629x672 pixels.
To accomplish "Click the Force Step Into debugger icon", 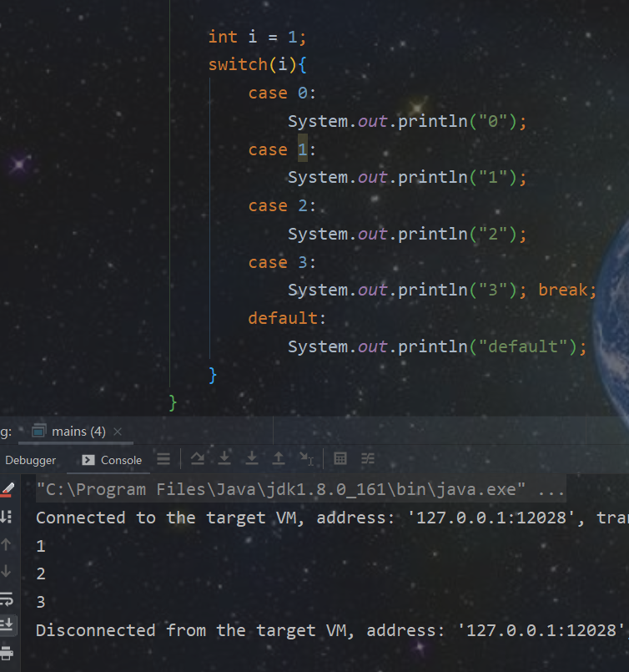I will click(x=252, y=458).
